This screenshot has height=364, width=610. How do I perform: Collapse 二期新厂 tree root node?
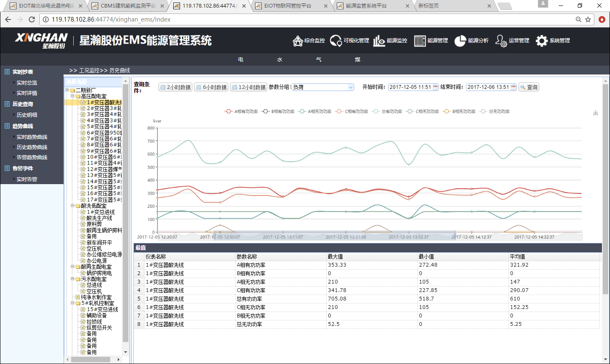point(67,90)
